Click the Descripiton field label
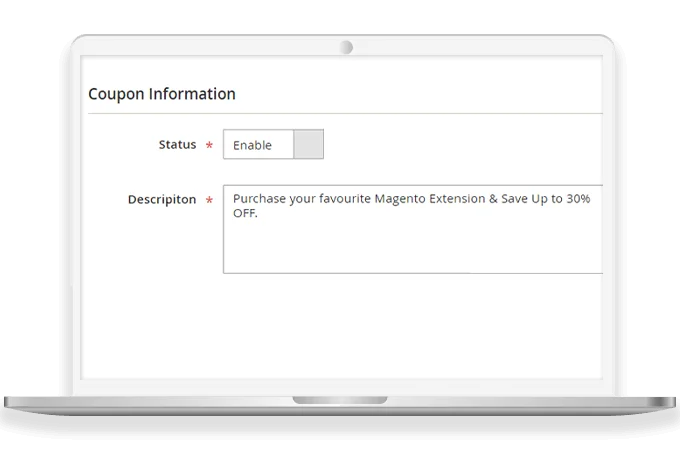The width and height of the screenshot is (680, 450). point(162,199)
